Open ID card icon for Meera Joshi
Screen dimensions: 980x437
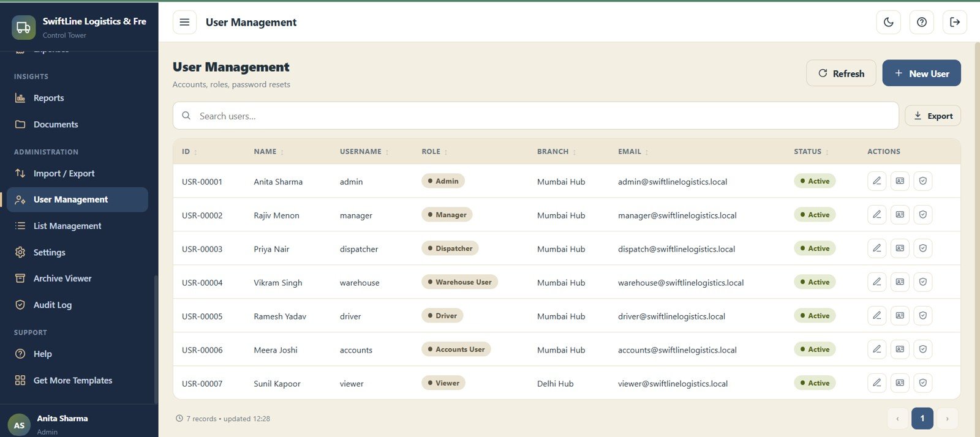(900, 349)
